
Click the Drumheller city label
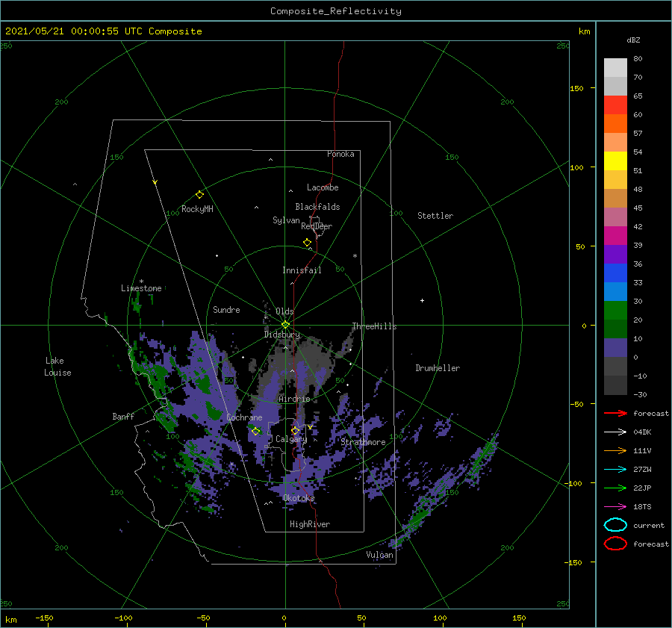point(438,368)
